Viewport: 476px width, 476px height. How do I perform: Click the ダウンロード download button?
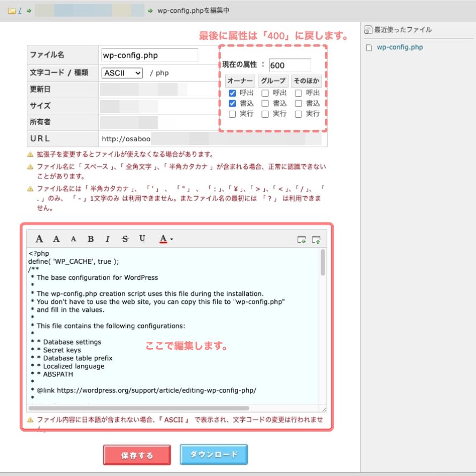(x=214, y=455)
